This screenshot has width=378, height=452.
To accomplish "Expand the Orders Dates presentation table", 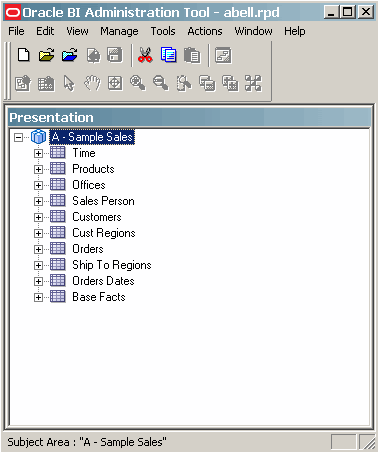I will click(38, 281).
